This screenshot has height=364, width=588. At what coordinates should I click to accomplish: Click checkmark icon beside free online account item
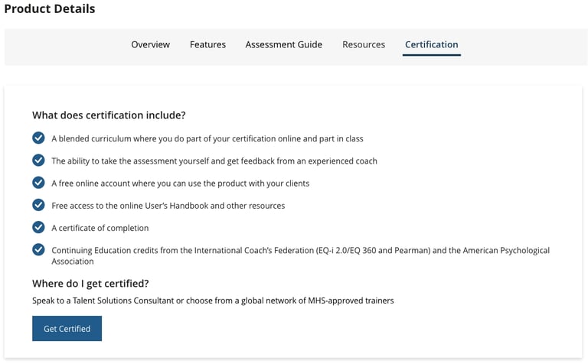pyautogui.click(x=38, y=183)
